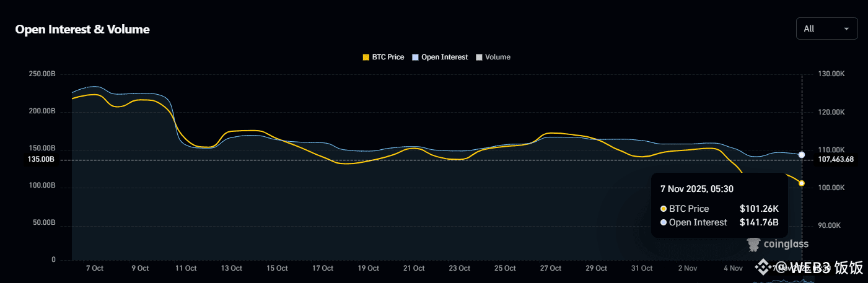The height and width of the screenshot is (283, 868).
Task: Click the 31 Oct x-axis label
Action: point(642,268)
